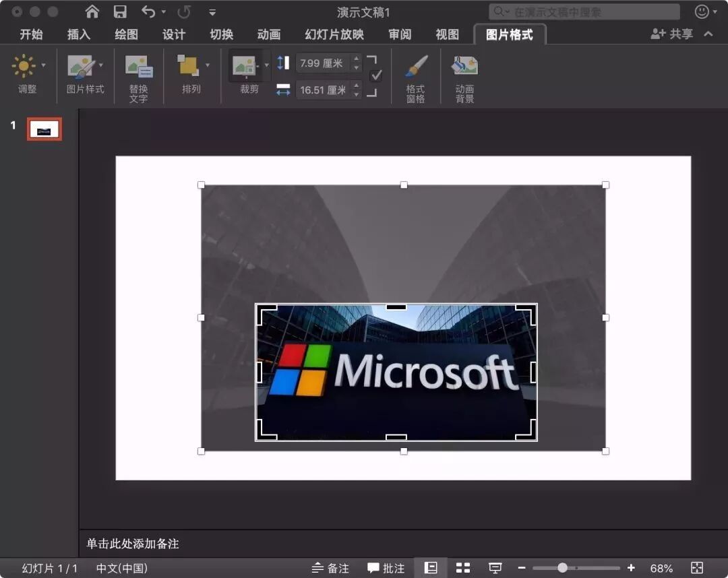Click the height field showing 7.99 厘米
Viewport: 728px width, 578px height.
point(323,63)
